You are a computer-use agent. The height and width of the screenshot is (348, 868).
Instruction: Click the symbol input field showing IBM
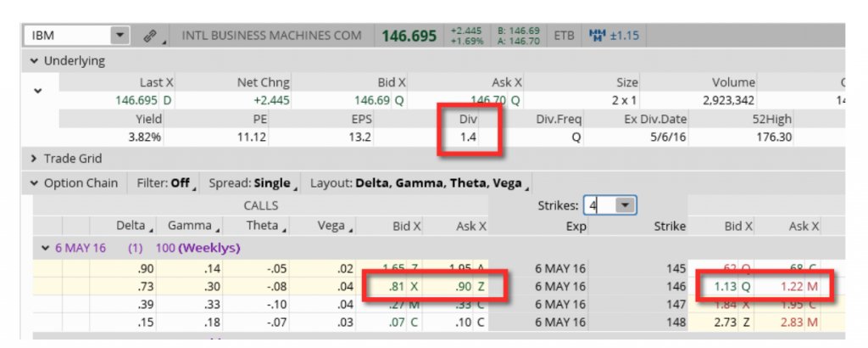click(68, 36)
